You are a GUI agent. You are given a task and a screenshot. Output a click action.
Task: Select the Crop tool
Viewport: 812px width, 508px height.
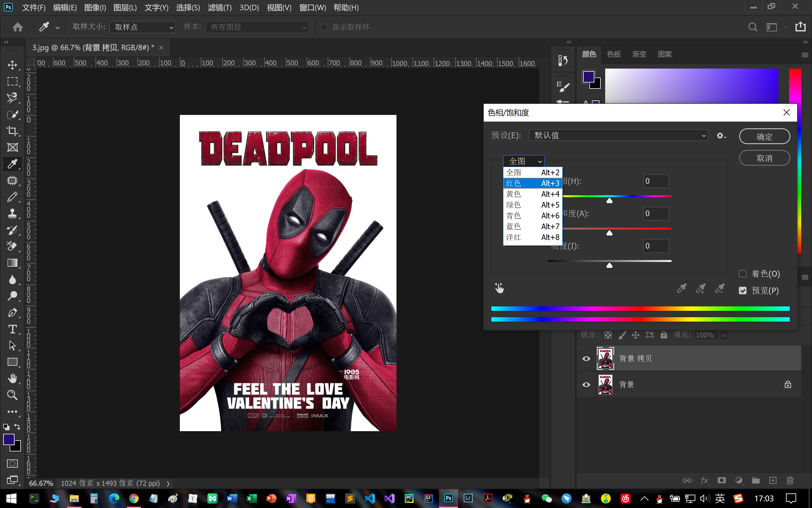(x=12, y=131)
